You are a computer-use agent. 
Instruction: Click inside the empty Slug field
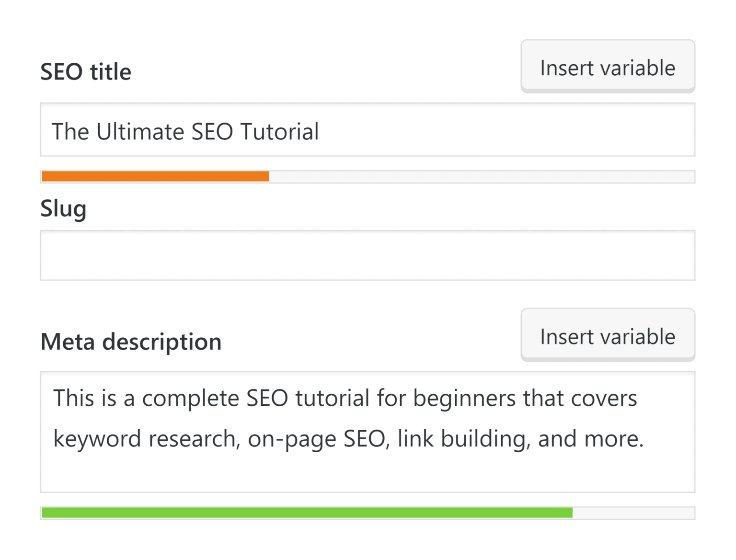pos(368,254)
